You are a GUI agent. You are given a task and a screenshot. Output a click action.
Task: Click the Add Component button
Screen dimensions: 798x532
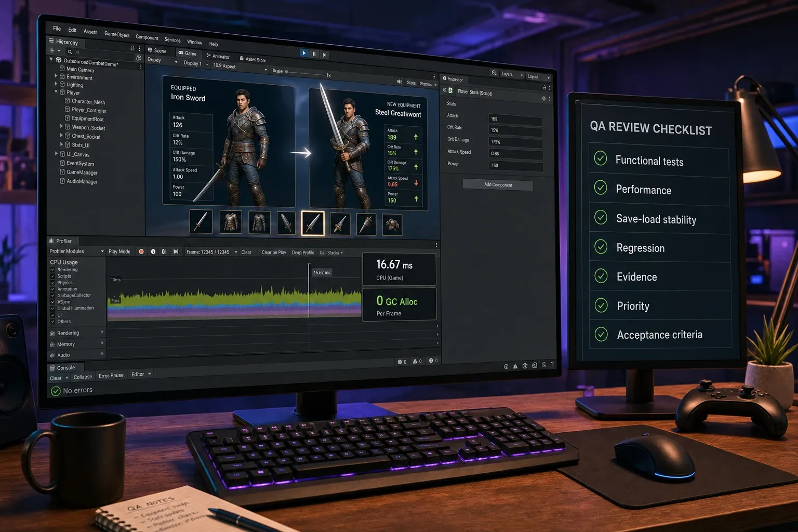(x=498, y=185)
